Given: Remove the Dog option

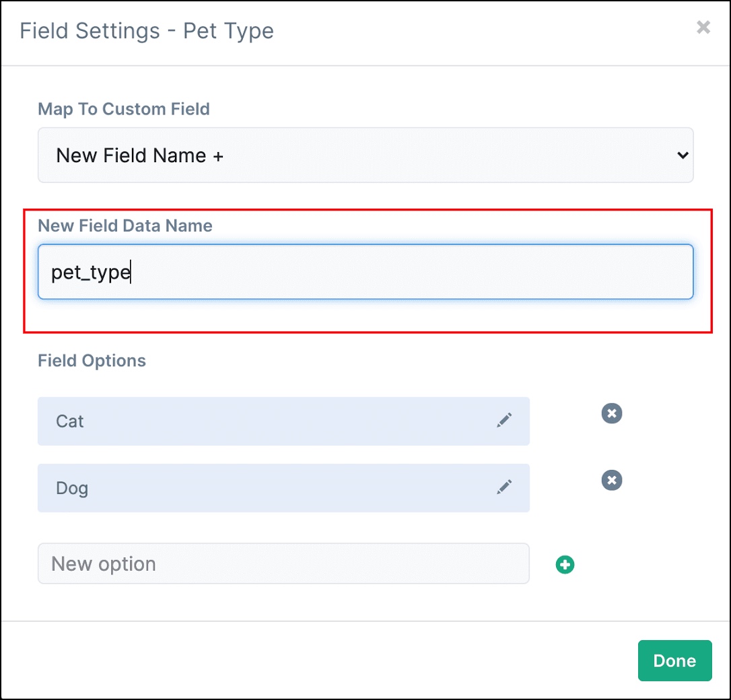Looking at the screenshot, I should pos(612,480).
